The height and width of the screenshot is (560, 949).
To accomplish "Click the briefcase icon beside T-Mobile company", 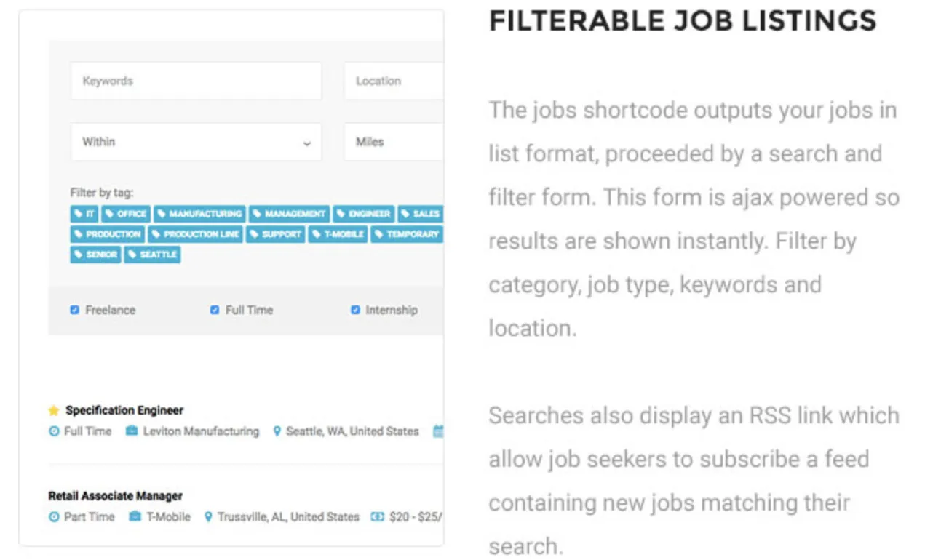I will pos(135,517).
